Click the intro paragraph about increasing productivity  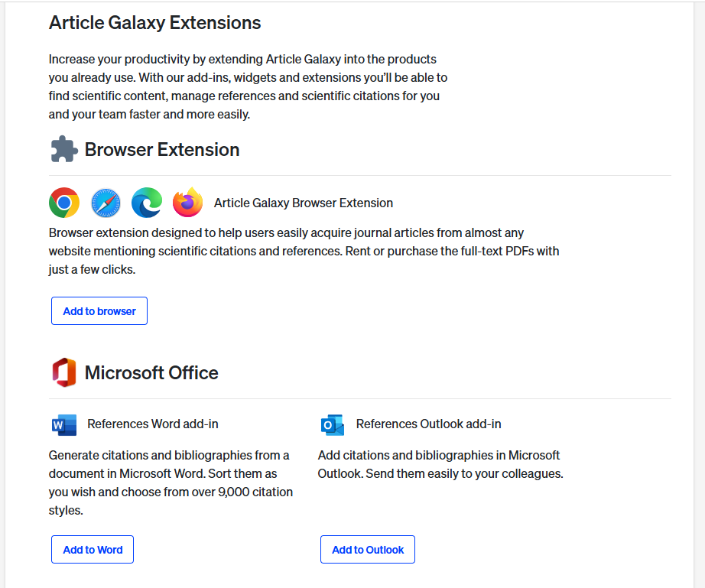[248, 86]
